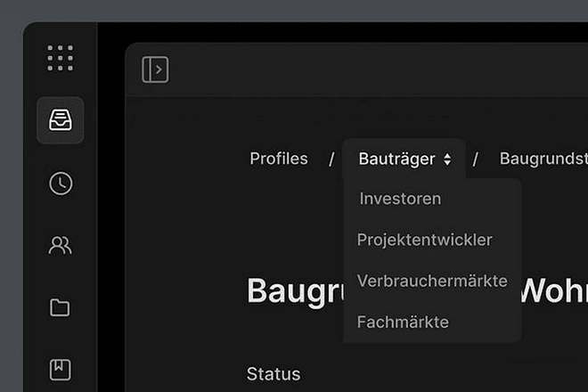Open the history clock icon
The height and width of the screenshot is (392, 588).
pos(61,184)
